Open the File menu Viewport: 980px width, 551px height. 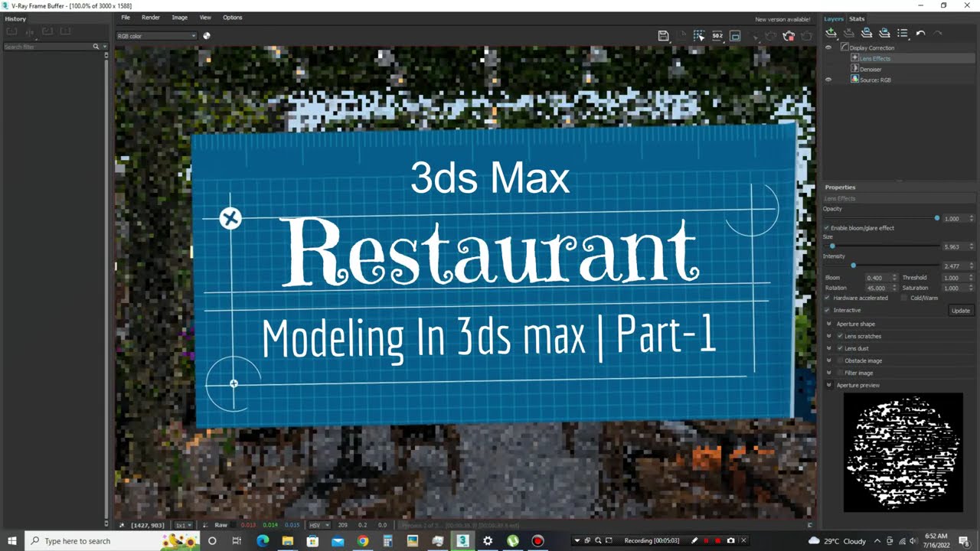126,17
